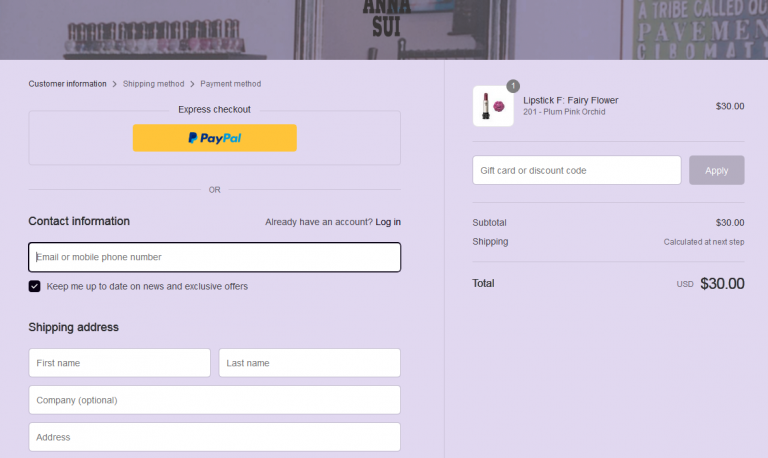The image size is (768, 458).
Task: Uncheck the news and exclusive offers checkbox
Action: (35, 286)
